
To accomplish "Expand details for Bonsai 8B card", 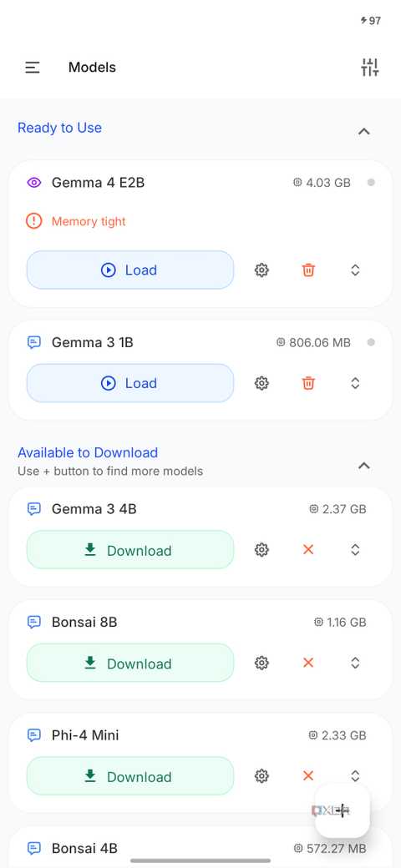I will (356, 663).
